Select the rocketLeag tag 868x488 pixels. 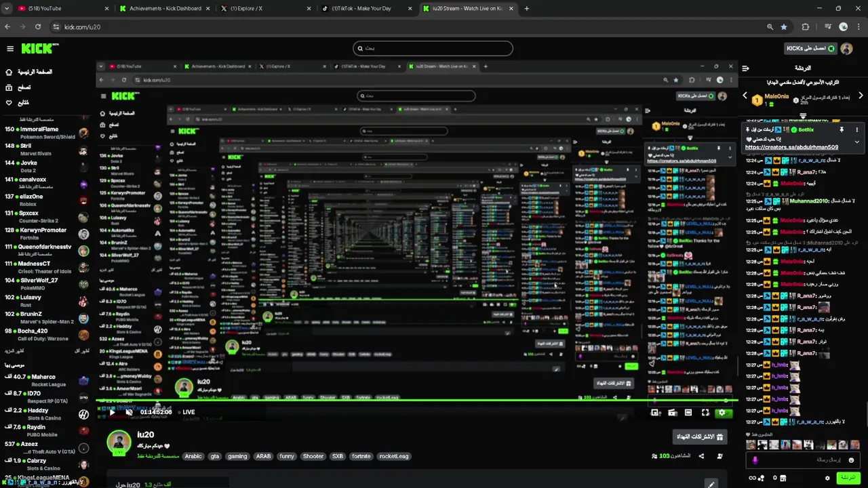(394, 456)
